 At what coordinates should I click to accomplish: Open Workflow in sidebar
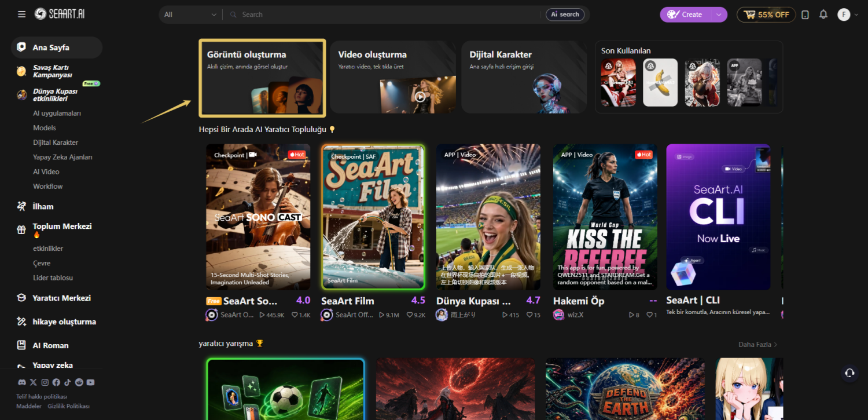pyautogui.click(x=48, y=186)
